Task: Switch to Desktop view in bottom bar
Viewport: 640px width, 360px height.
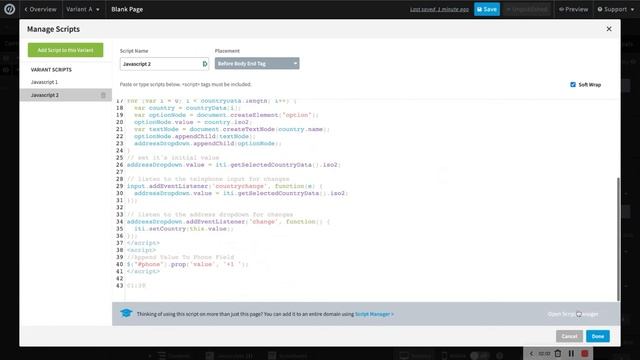Action: tap(415, 356)
